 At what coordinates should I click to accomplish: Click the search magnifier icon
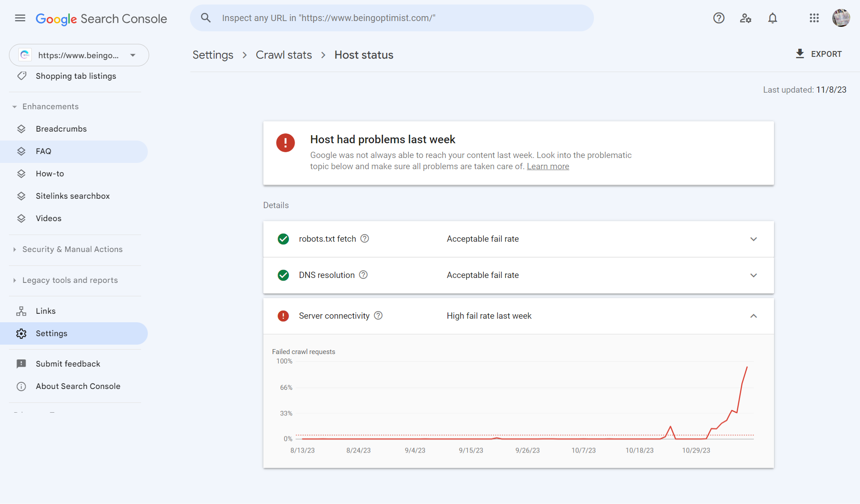tap(206, 18)
